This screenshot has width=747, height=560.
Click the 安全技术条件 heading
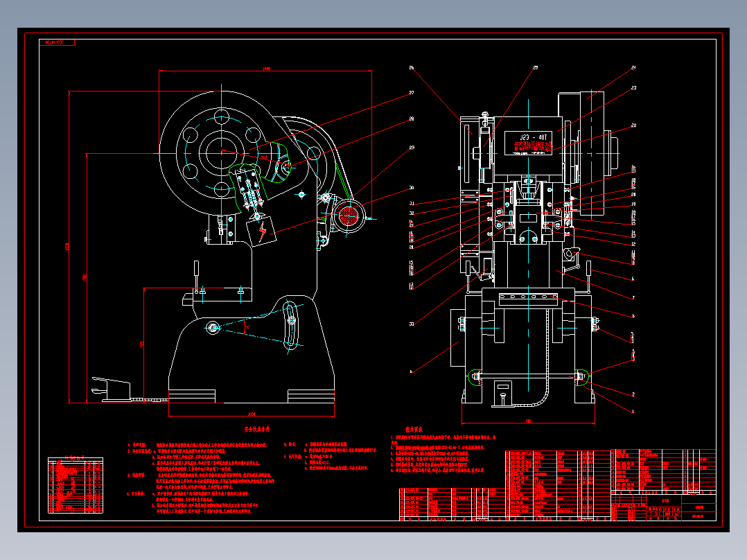point(257,429)
